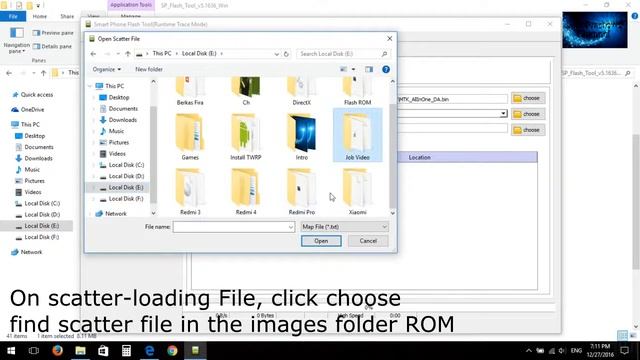Viewport: 640px width, 360px height.
Task: Click the File name input field
Action: click(233, 227)
